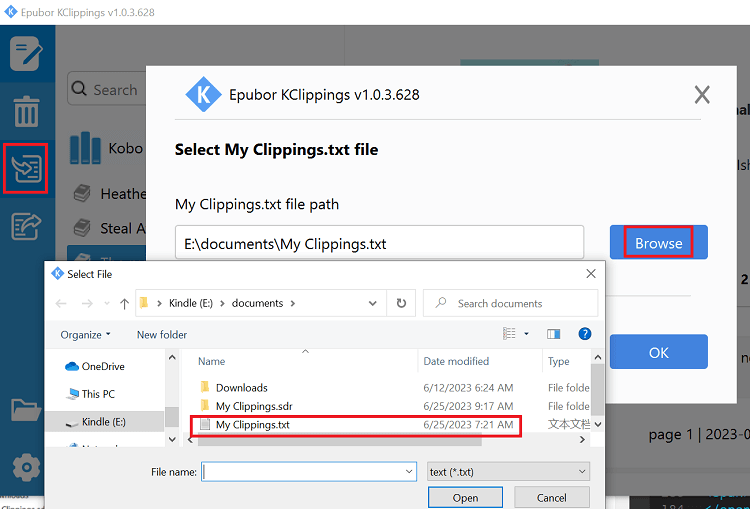Click the import clippings sidebar icon
Image resolution: width=750 pixels, height=509 pixels.
pos(26,168)
